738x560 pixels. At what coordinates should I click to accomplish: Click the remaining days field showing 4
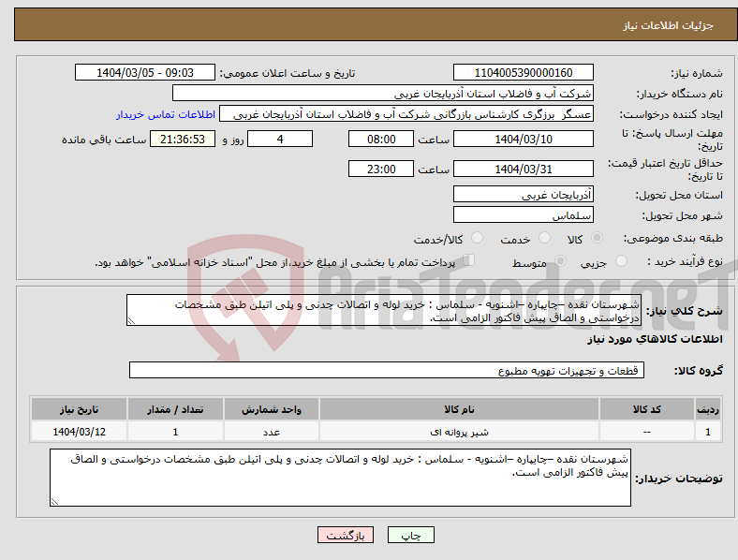[x=280, y=140]
